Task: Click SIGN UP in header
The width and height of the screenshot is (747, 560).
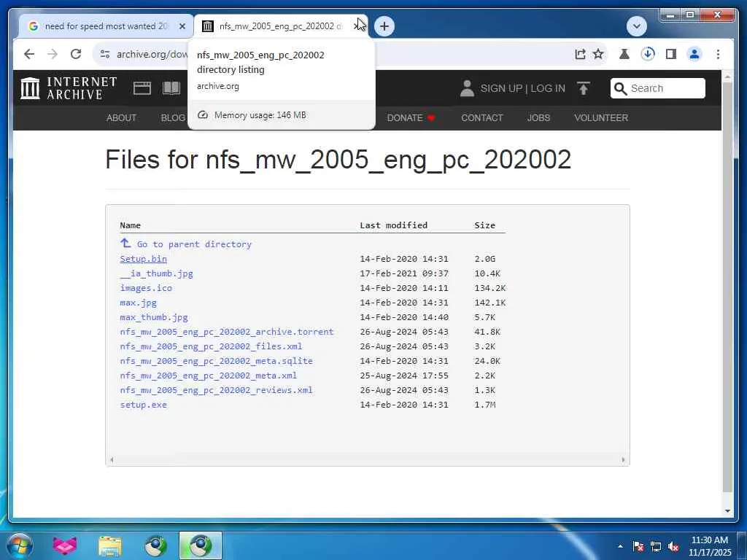Action: [x=501, y=88]
